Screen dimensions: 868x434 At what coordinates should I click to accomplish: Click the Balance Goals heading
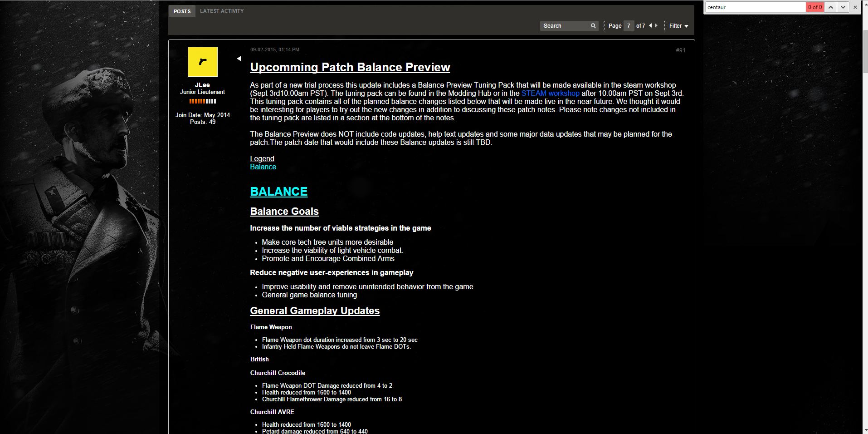[x=284, y=212]
